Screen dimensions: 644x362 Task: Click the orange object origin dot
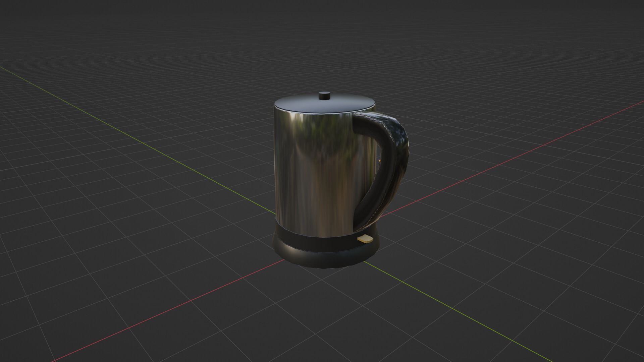(380, 161)
